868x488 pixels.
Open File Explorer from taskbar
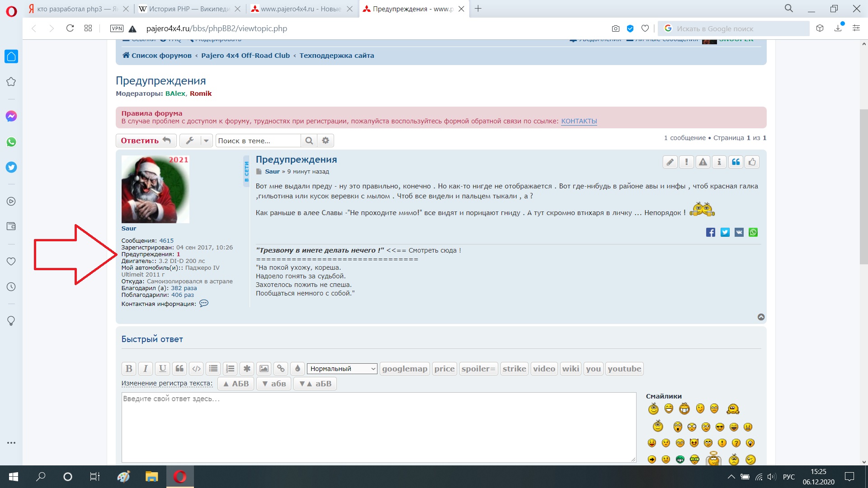coord(151,477)
